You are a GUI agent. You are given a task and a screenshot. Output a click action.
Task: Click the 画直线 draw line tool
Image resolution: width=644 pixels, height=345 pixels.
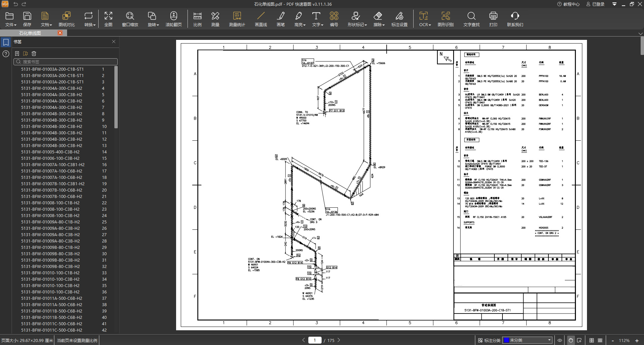pos(261,19)
